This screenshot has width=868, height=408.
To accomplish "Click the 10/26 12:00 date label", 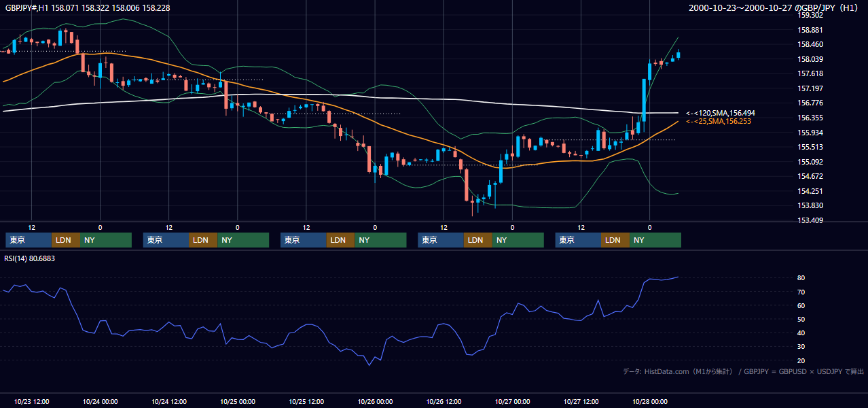I will tap(444, 401).
